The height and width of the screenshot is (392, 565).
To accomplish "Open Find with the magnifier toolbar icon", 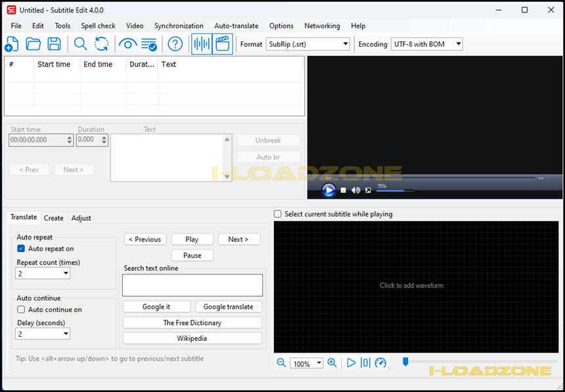I will (x=80, y=44).
